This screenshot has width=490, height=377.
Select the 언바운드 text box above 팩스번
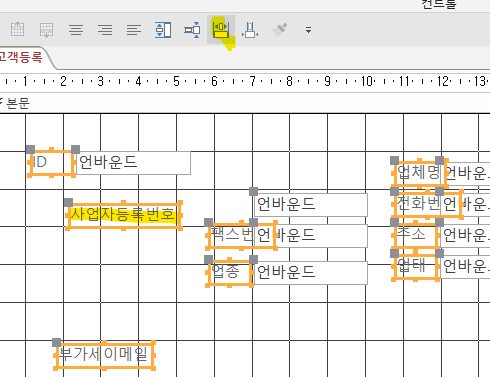311,204
